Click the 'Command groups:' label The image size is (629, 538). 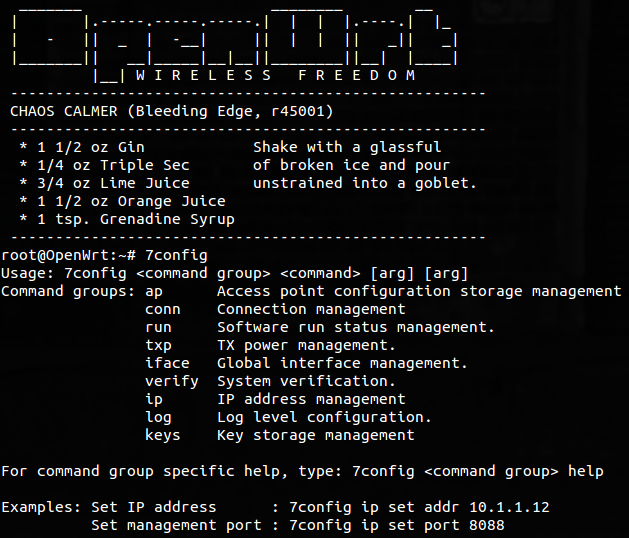point(68,292)
